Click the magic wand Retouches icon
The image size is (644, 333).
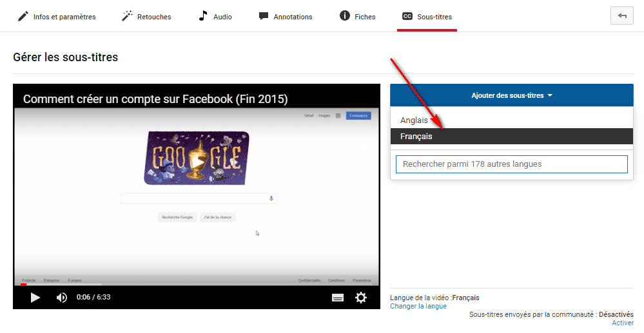(128, 16)
